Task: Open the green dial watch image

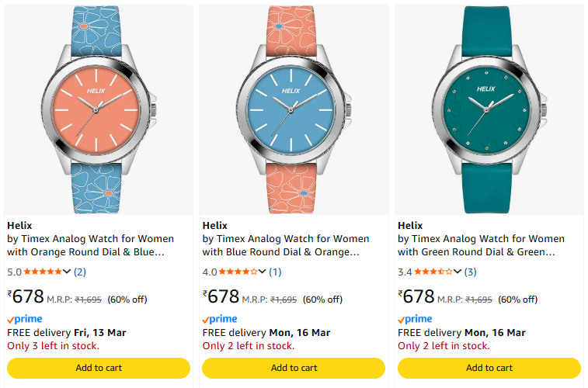Action: coord(489,109)
